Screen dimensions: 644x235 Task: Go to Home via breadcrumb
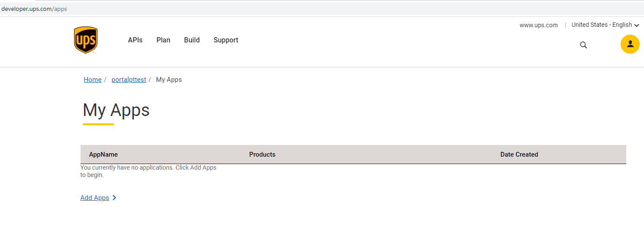pyautogui.click(x=93, y=80)
